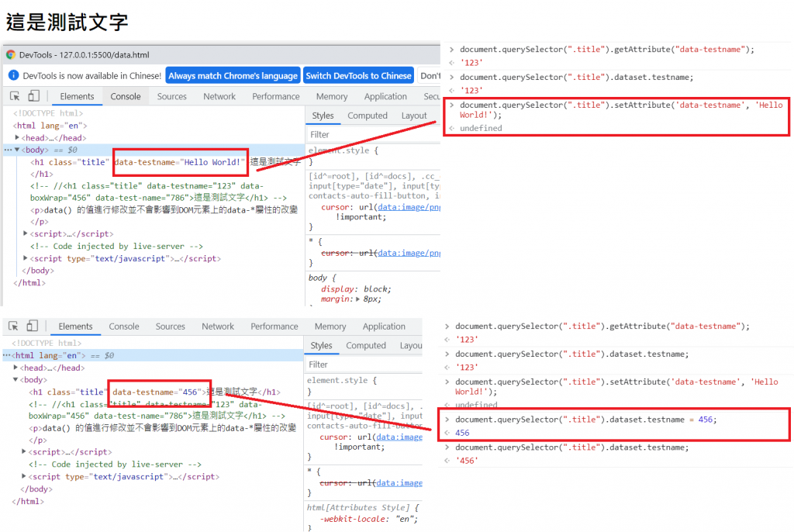The width and height of the screenshot is (794, 532).
Task: Expand the plain script node in the lower DevTools DOM tree
Action: [24, 451]
